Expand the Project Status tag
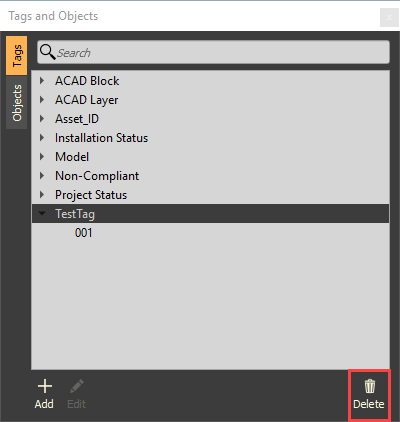Viewport: 400px width, 422px height. (42, 195)
